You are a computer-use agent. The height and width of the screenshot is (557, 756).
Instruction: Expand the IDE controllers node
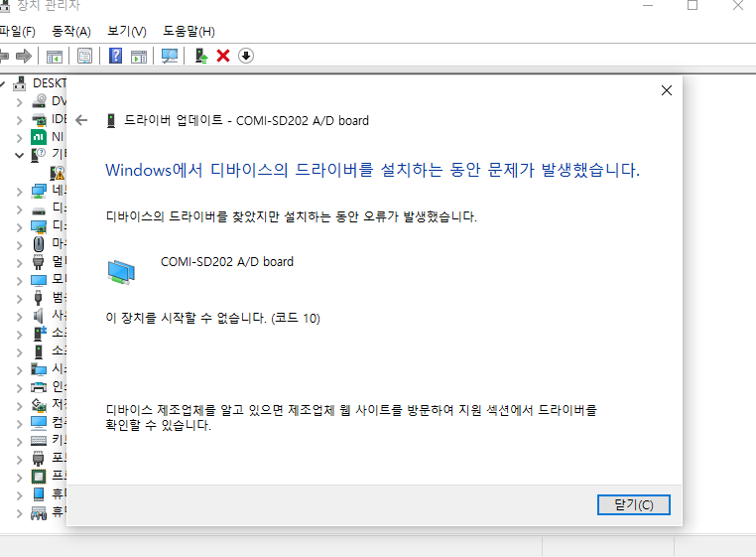(19, 120)
